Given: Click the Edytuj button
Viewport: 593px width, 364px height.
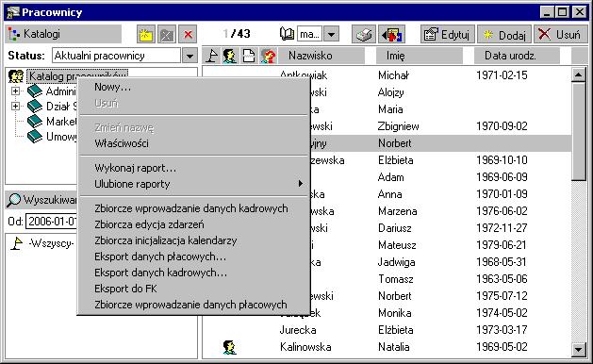Looking at the screenshot, I should (x=447, y=35).
